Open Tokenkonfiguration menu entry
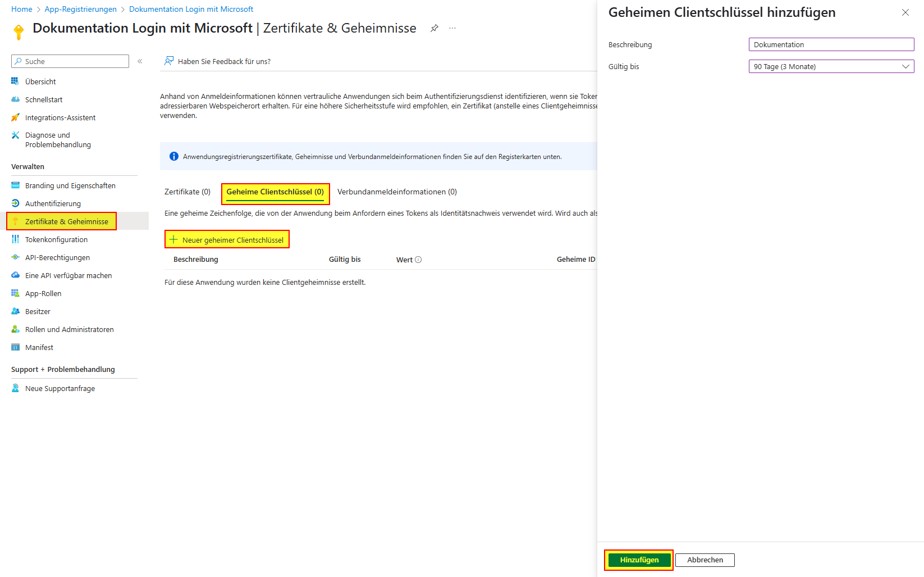The height and width of the screenshot is (577, 924). pyautogui.click(x=56, y=239)
